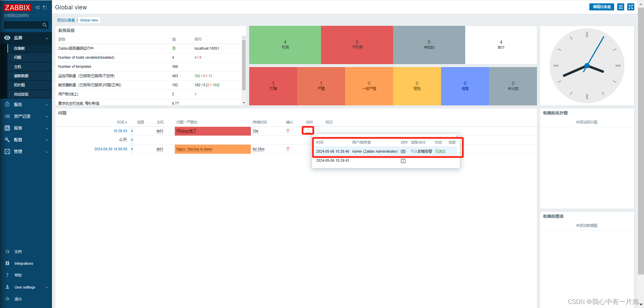The width and height of the screenshot is (644, 308).
Task: Click the ZABBIX logo
Action: click(x=17, y=7)
